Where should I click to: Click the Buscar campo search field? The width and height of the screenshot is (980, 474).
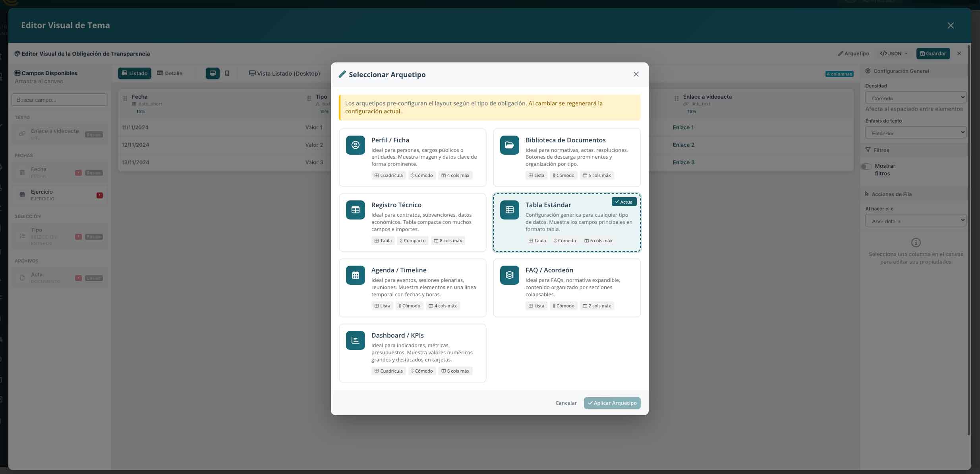pyautogui.click(x=60, y=100)
